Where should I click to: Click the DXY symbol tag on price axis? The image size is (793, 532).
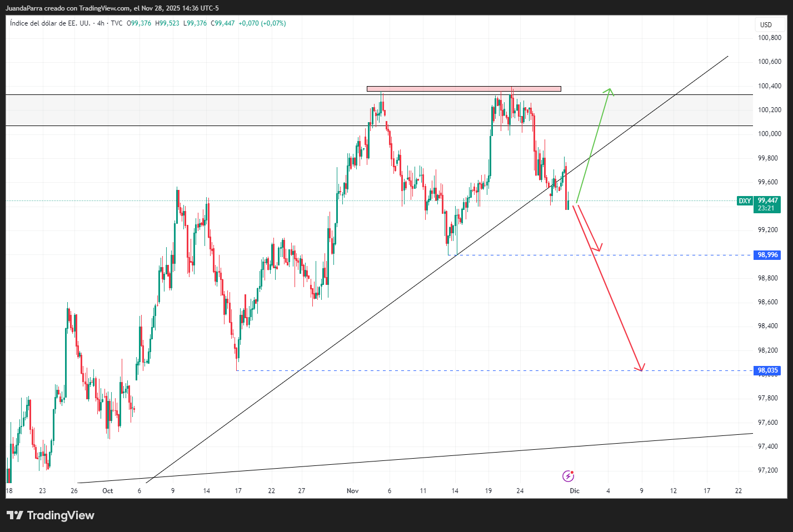click(x=744, y=201)
